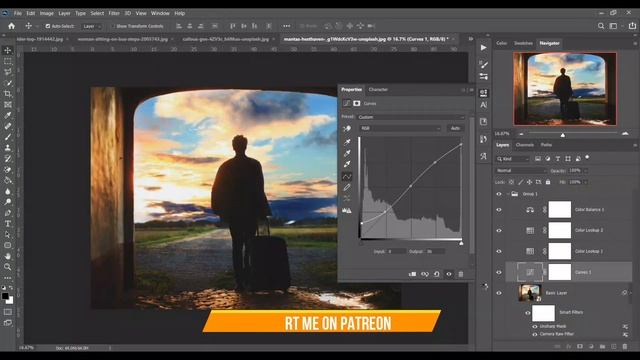The image size is (640, 360).
Task: Open the Share icon in the top right
Action: click(632, 26)
